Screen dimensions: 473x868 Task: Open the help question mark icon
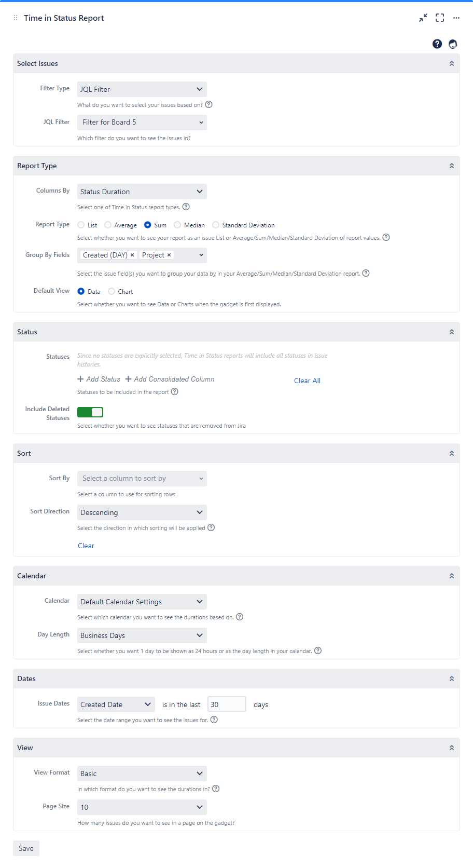pos(437,44)
